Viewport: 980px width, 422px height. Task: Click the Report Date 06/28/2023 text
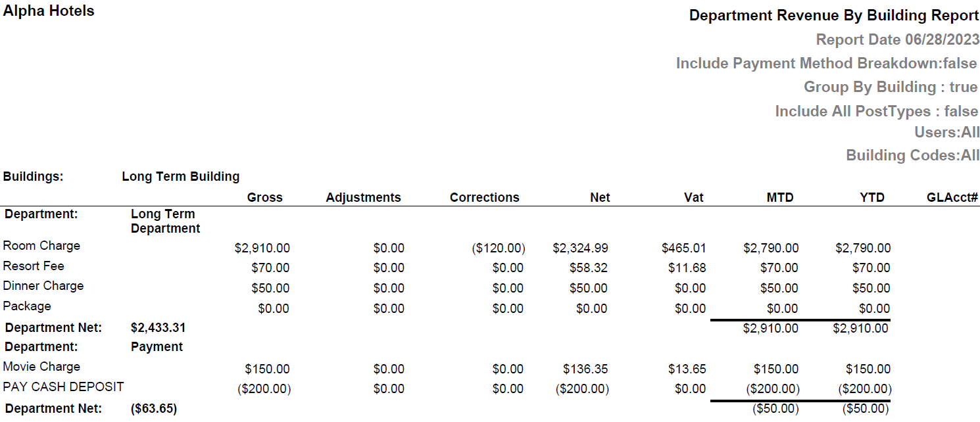897,39
